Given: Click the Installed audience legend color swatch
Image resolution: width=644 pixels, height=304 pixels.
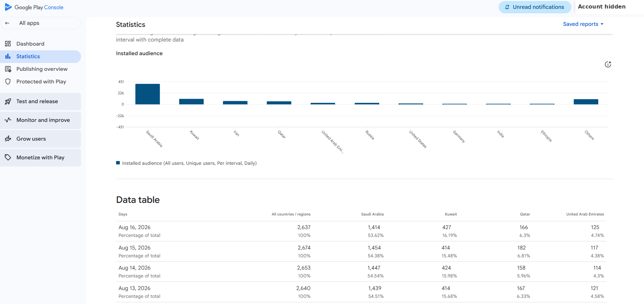Looking at the screenshot, I should coord(118,163).
